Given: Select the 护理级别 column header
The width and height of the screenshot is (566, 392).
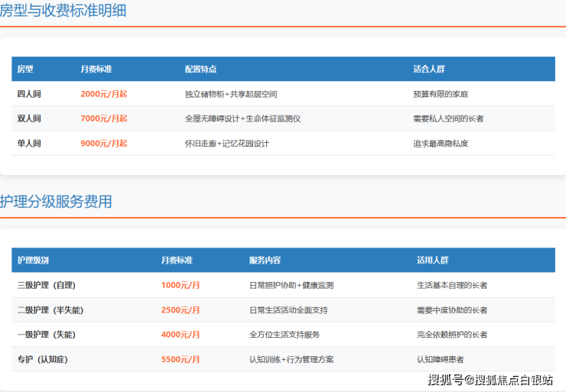Looking at the screenshot, I should click(33, 261).
